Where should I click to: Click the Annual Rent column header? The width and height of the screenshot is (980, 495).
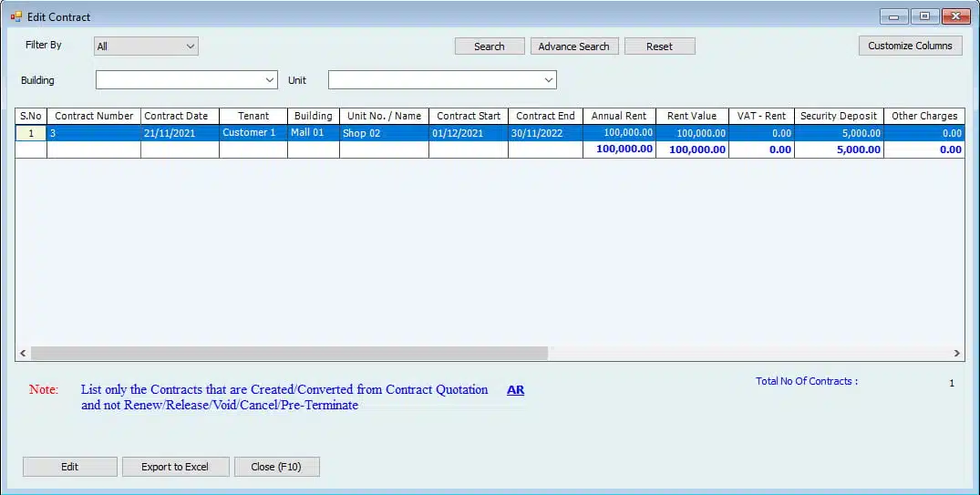click(x=619, y=116)
